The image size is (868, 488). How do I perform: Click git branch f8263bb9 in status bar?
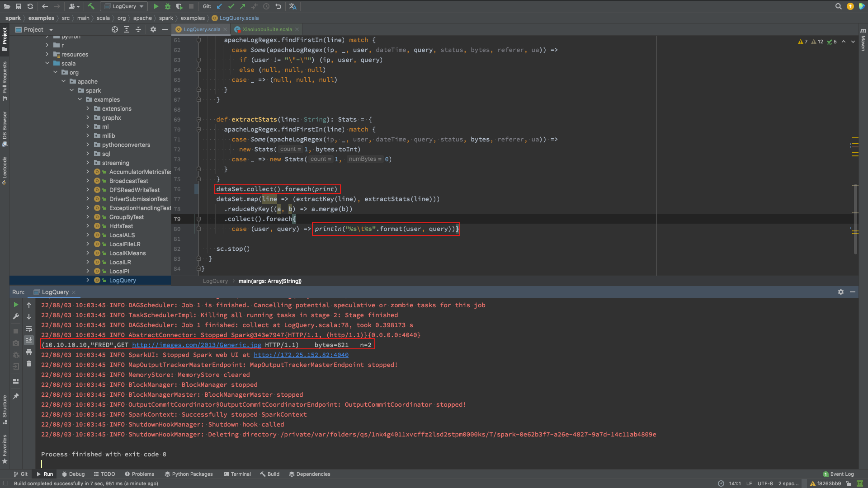coord(826,483)
